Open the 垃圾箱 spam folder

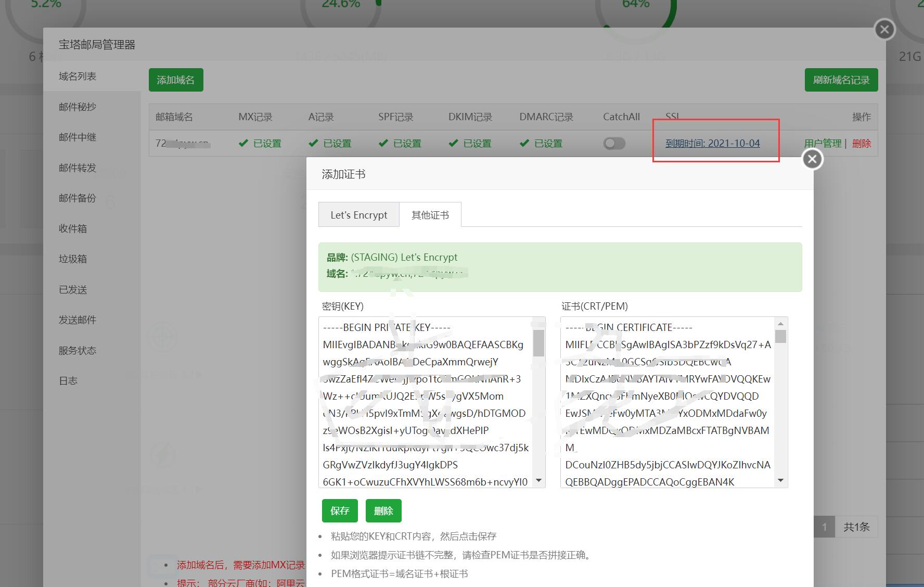click(x=72, y=259)
